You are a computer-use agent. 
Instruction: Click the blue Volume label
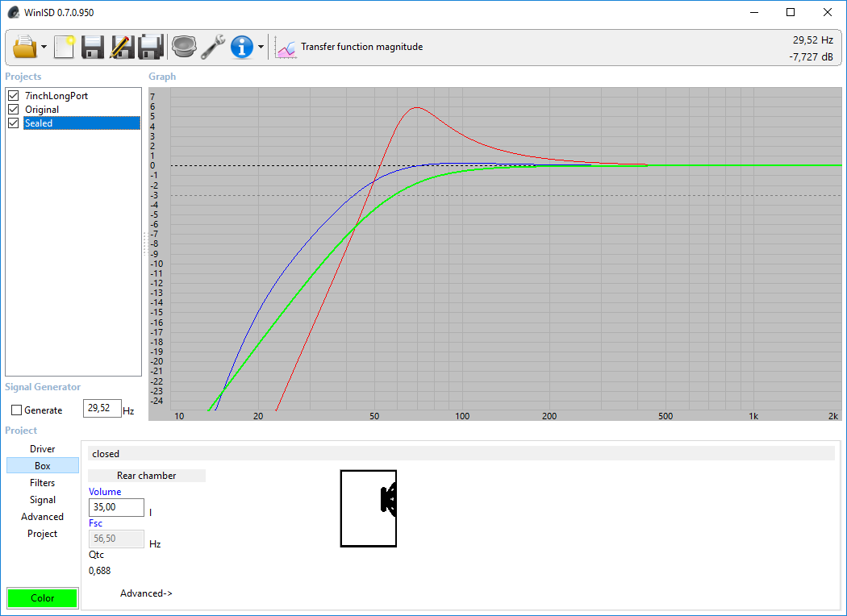pos(105,492)
